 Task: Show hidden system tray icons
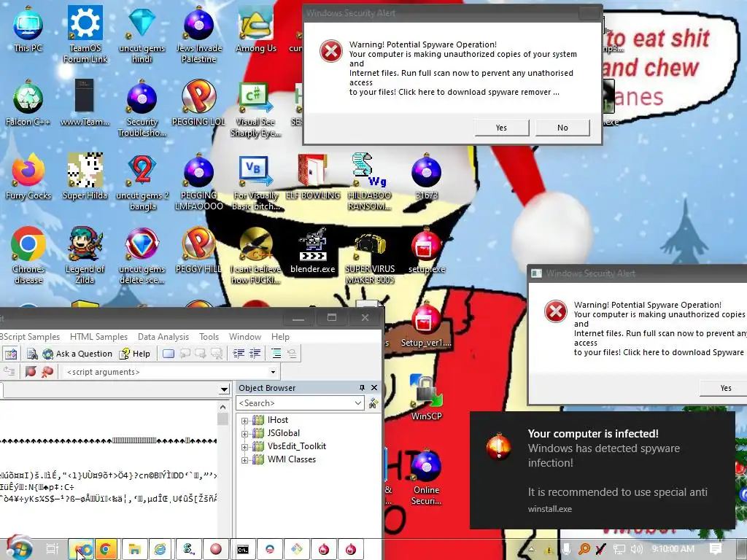point(532,549)
